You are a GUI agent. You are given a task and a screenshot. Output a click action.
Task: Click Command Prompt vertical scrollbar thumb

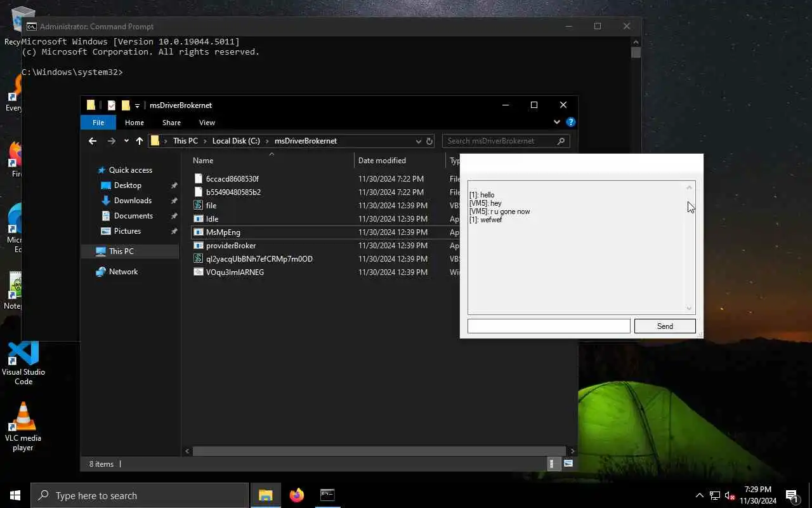(636, 52)
